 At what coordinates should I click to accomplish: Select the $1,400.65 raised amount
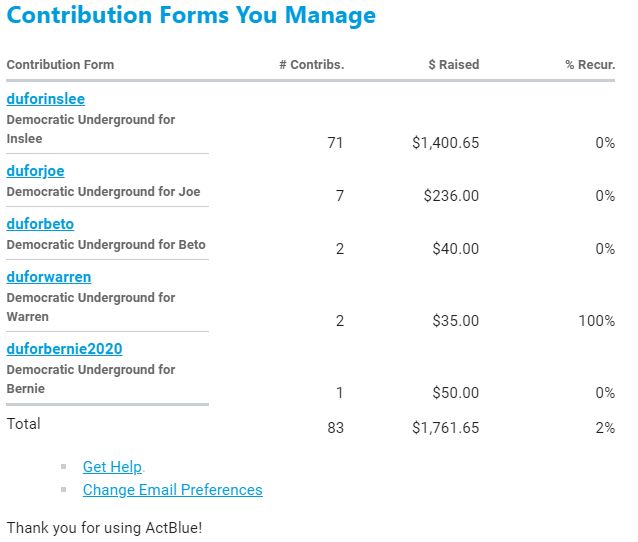(x=445, y=143)
